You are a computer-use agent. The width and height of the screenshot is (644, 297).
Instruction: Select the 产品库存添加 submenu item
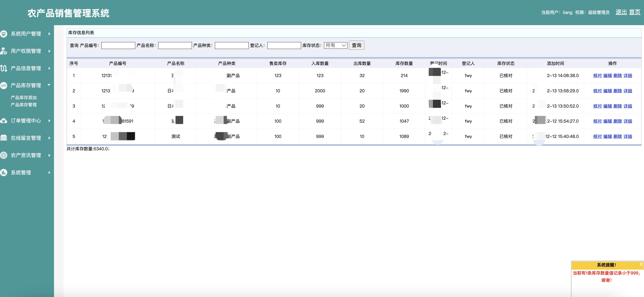coord(24,98)
